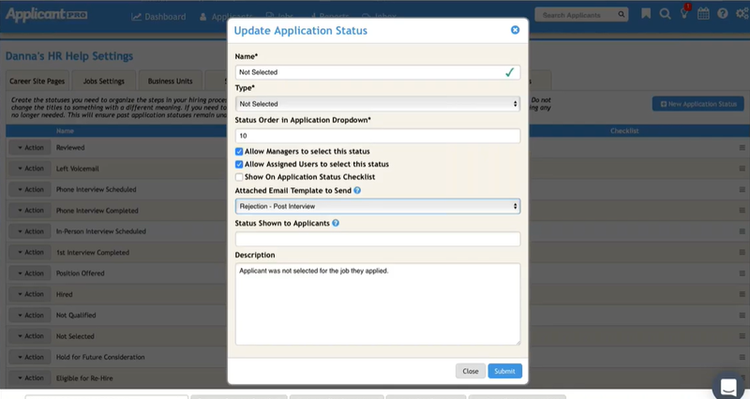
Task: Open the Type dropdown
Action: [x=377, y=104]
